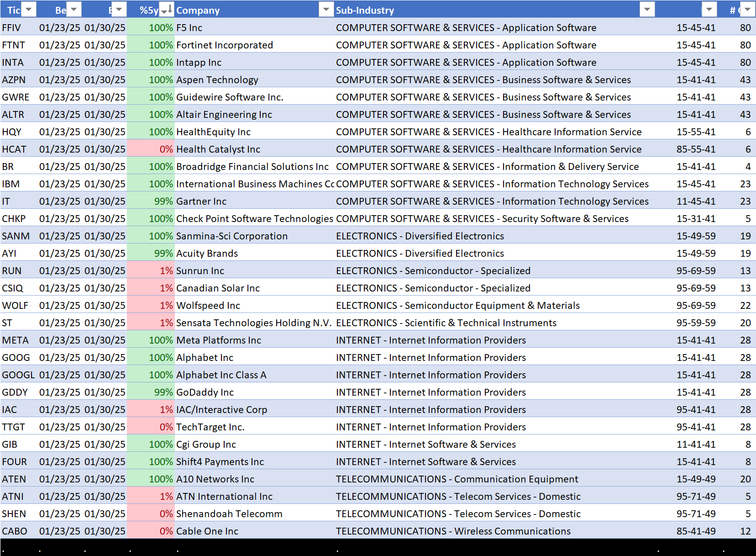Select the 'IAC/Interactive Corp' cell
Screen dimensions: 756x556
coord(254,409)
